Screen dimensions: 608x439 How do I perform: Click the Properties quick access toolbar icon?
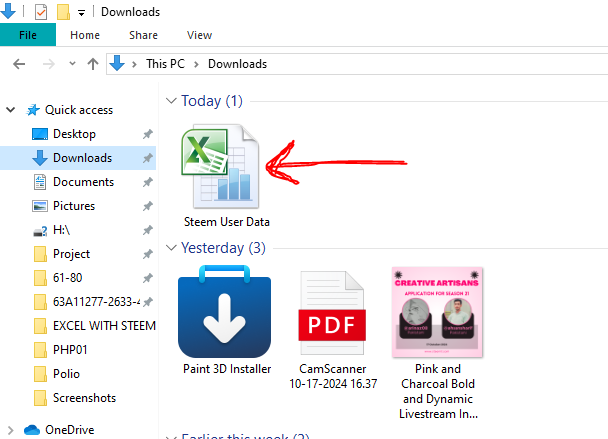pos(41,12)
